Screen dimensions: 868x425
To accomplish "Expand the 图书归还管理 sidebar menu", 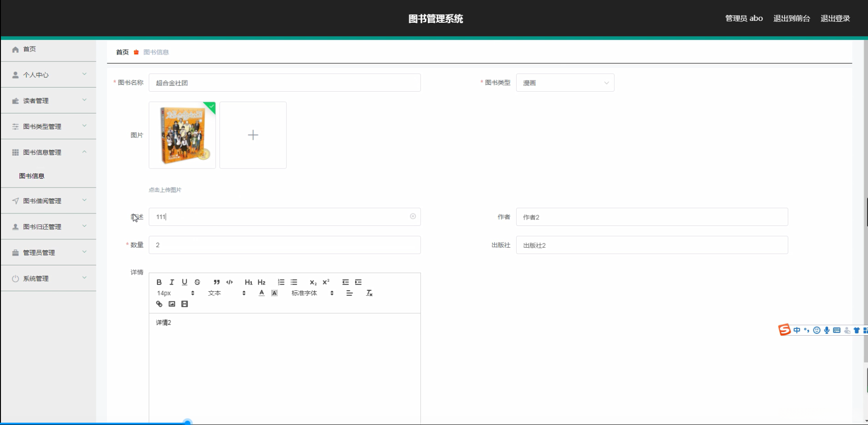I will coord(49,226).
